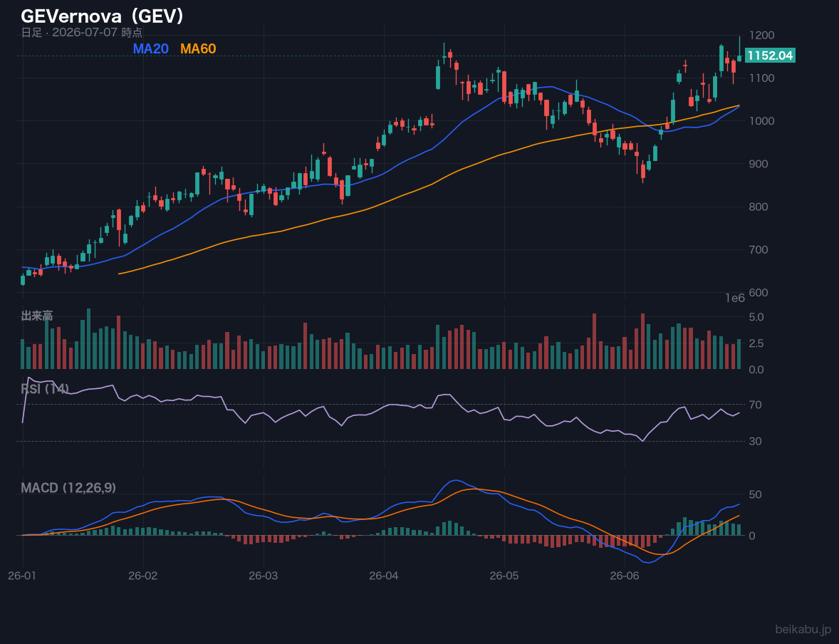Click the MACD (12,26,9) panel label
Viewport: 839px width, 644px height.
coord(68,488)
